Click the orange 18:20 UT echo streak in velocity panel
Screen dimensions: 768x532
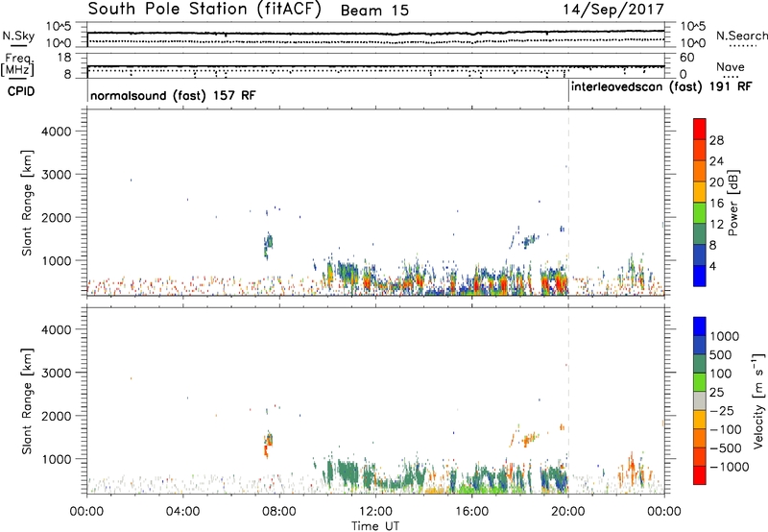(531, 438)
